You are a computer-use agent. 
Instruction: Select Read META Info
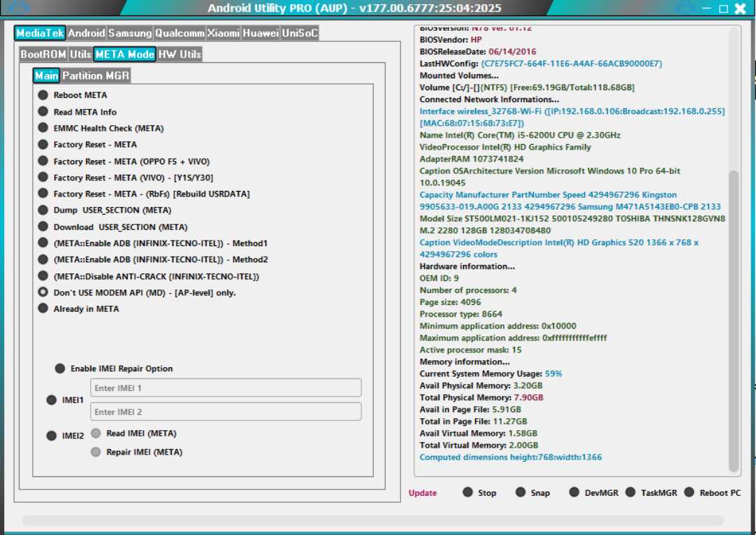pyautogui.click(x=43, y=111)
